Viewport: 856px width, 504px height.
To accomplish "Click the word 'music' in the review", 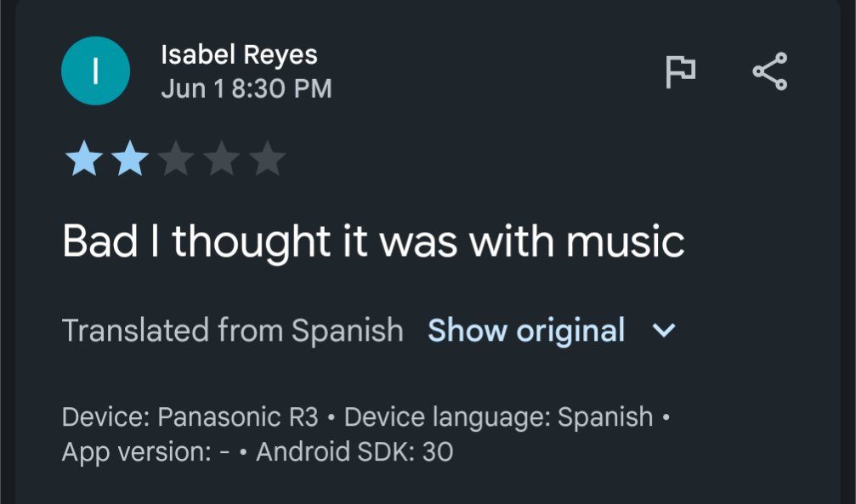I will pyautogui.click(x=625, y=242).
